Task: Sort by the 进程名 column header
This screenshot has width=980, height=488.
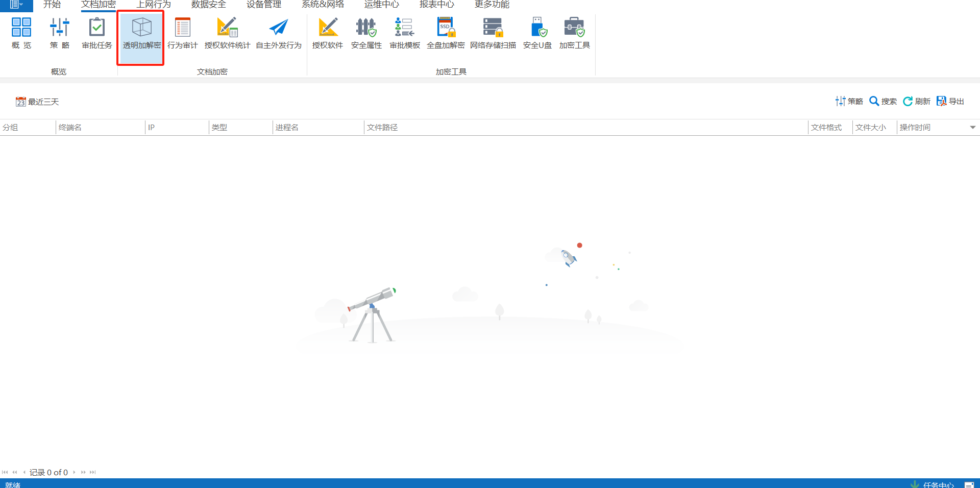Action: (318, 127)
